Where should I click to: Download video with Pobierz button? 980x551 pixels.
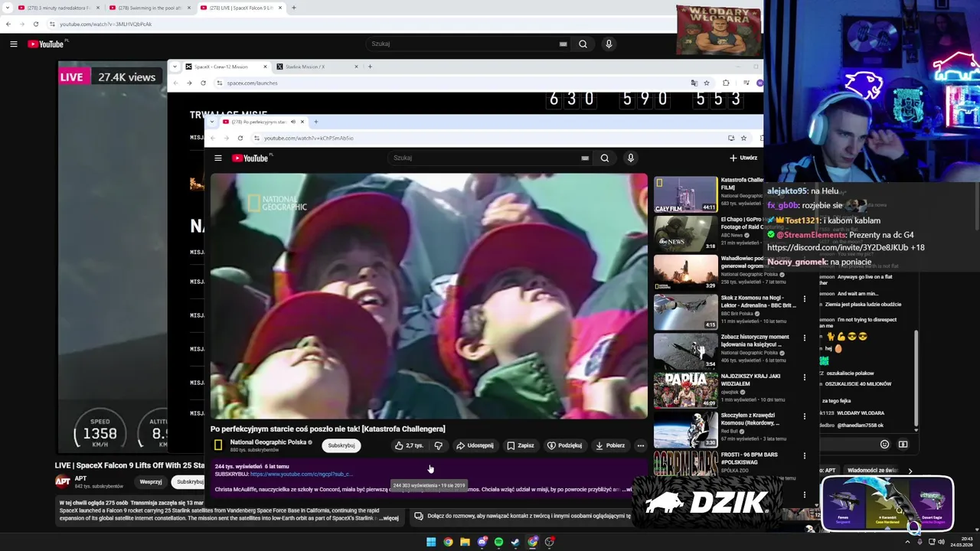[x=609, y=445]
